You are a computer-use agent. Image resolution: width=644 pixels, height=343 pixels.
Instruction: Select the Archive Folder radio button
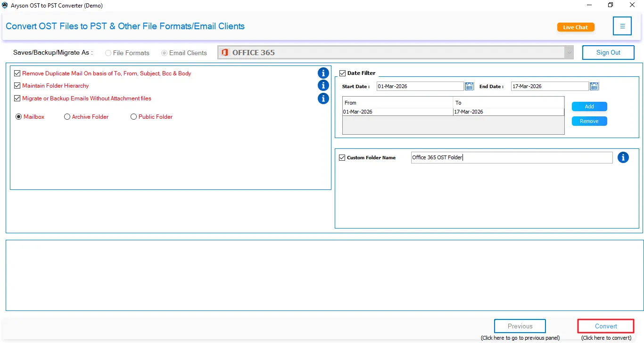[x=67, y=116]
